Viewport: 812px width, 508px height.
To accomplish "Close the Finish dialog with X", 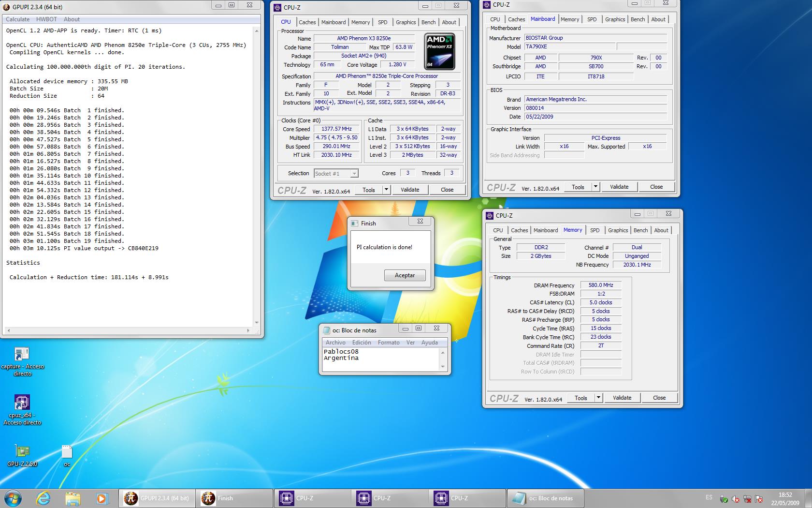I will coord(420,222).
